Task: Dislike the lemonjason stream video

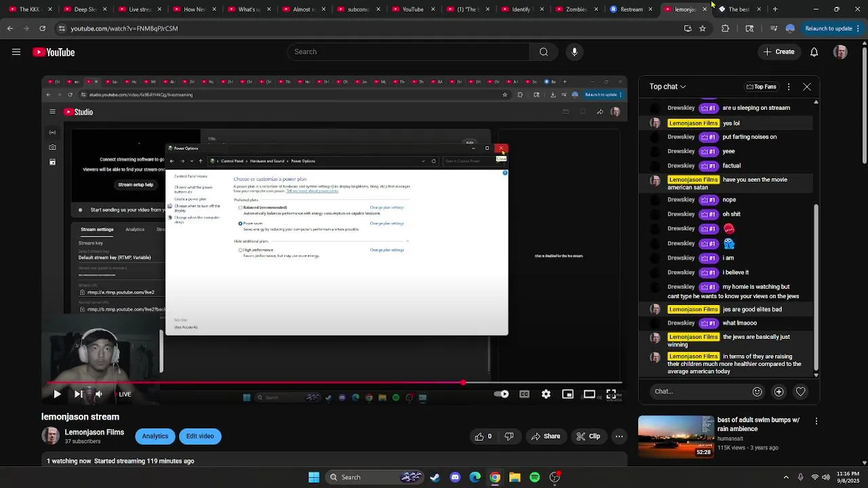Action: pos(509,436)
